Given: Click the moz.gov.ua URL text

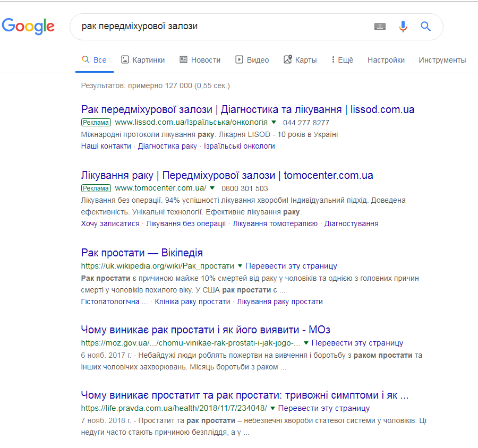Looking at the screenshot, I should coord(191,343).
